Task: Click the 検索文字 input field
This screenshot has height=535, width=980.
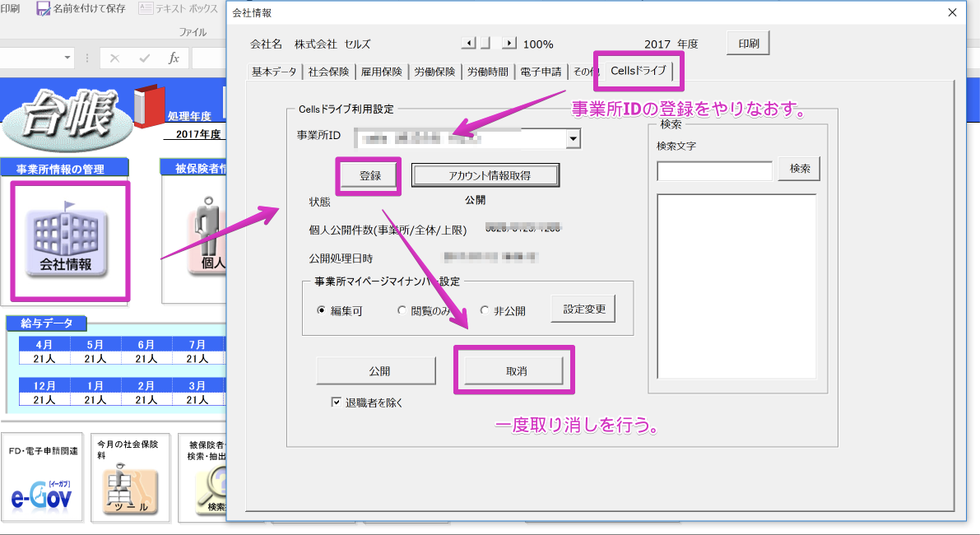Action: 715,170
